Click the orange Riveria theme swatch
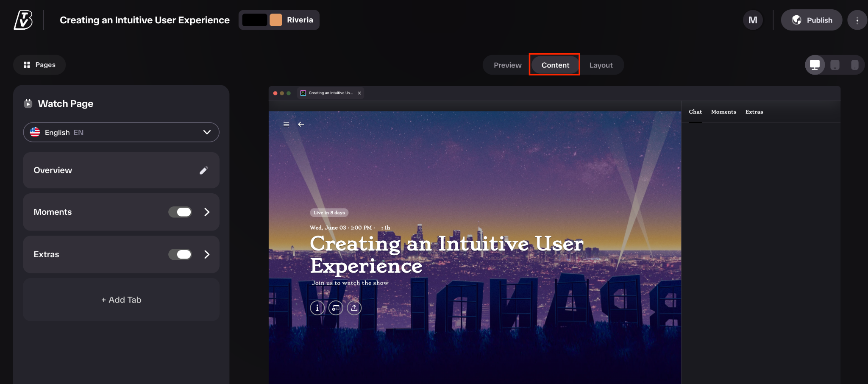Screen dimensions: 868x384 (x=276, y=20)
